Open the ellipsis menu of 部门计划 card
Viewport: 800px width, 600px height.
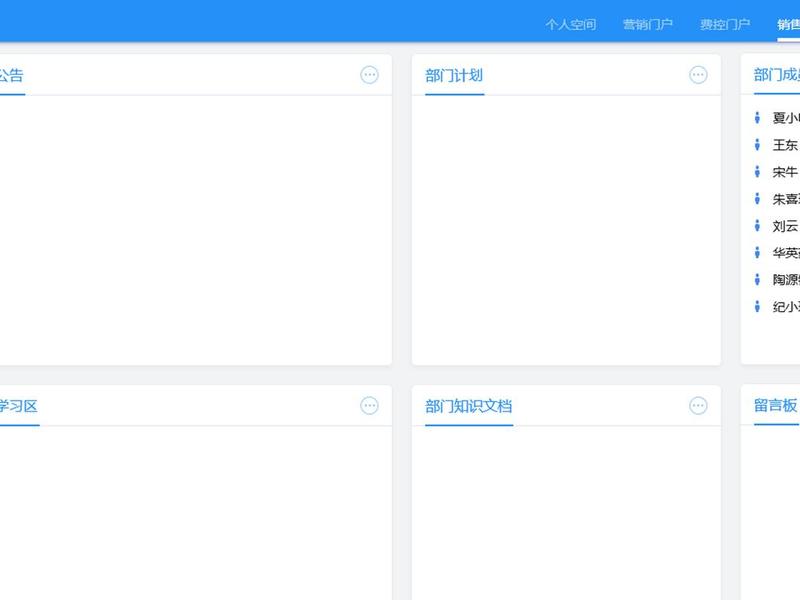(698, 75)
